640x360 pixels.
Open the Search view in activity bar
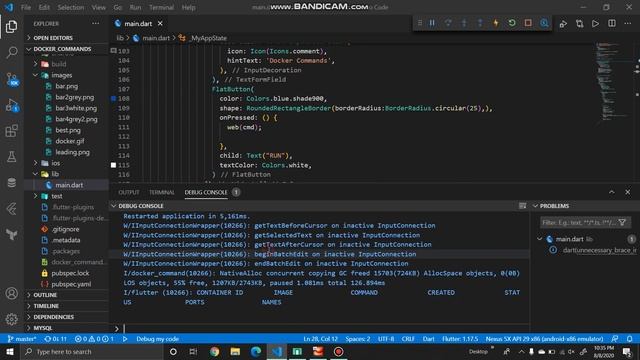tap(11, 52)
